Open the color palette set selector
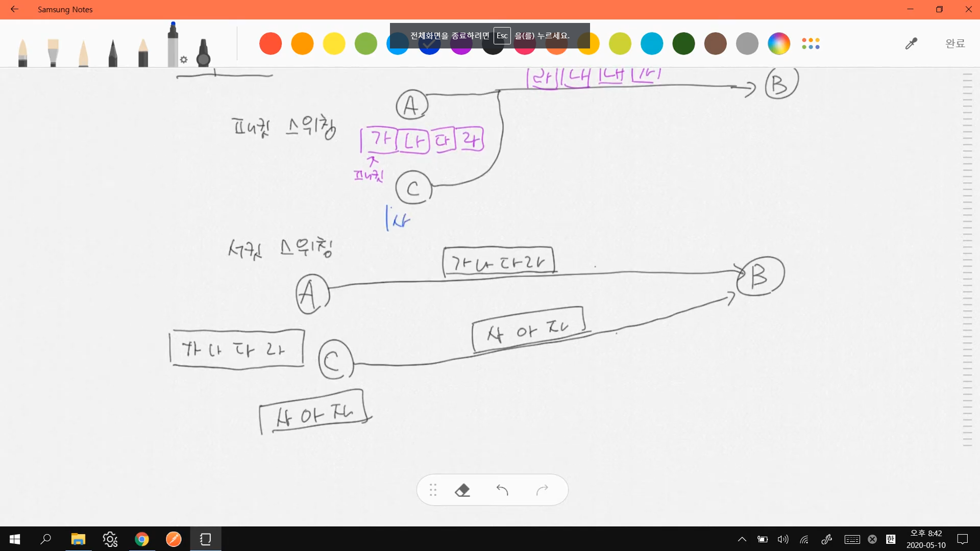This screenshot has height=551, width=980. (x=811, y=43)
